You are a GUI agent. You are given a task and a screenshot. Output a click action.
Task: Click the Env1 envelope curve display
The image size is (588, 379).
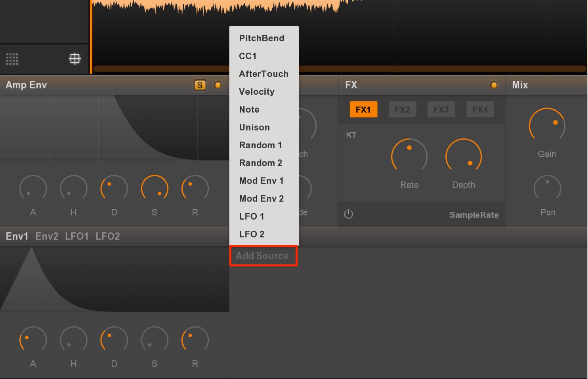(x=115, y=279)
